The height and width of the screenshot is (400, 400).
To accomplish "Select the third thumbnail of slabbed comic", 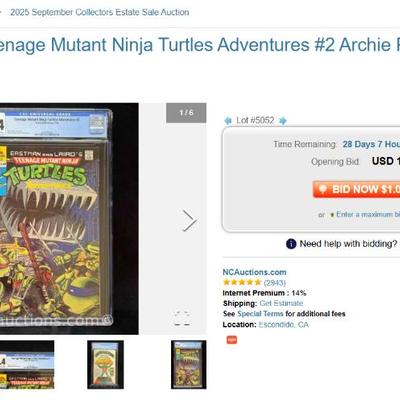I will pyautogui.click(x=189, y=365).
